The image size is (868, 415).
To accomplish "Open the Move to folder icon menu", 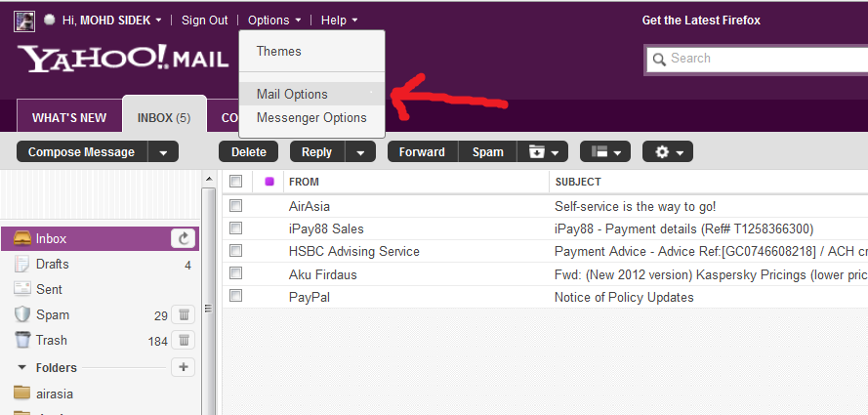I will (x=543, y=151).
